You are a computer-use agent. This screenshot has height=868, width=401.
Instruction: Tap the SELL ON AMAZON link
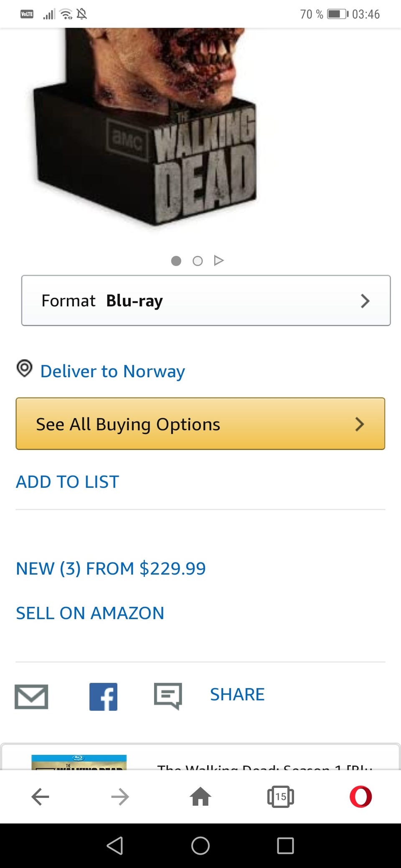(90, 613)
